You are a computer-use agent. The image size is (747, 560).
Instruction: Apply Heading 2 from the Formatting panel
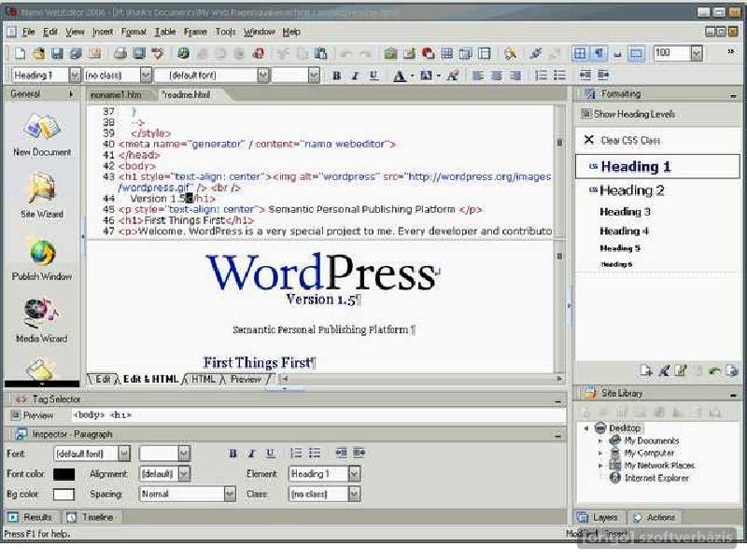pyautogui.click(x=632, y=190)
